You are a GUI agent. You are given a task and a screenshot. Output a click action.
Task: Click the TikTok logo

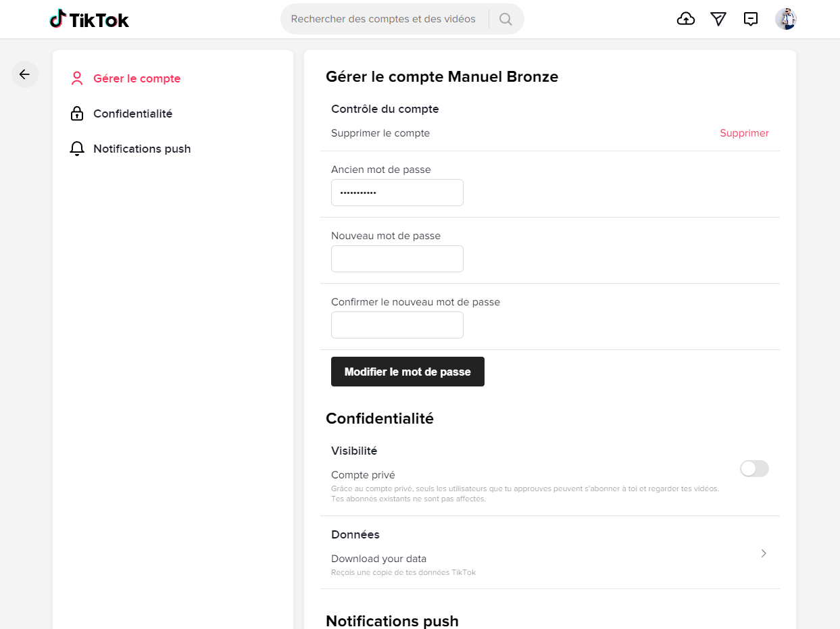point(89,19)
